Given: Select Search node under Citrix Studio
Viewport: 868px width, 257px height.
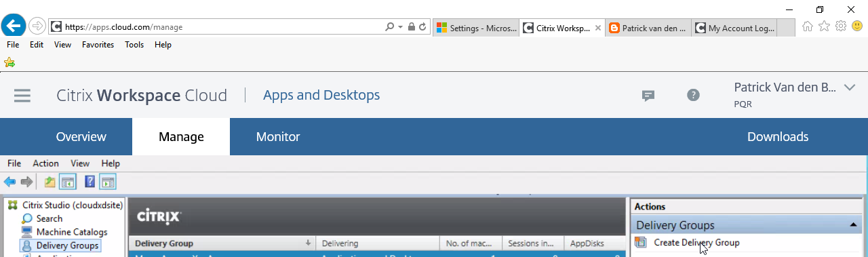Looking at the screenshot, I should point(50,218).
